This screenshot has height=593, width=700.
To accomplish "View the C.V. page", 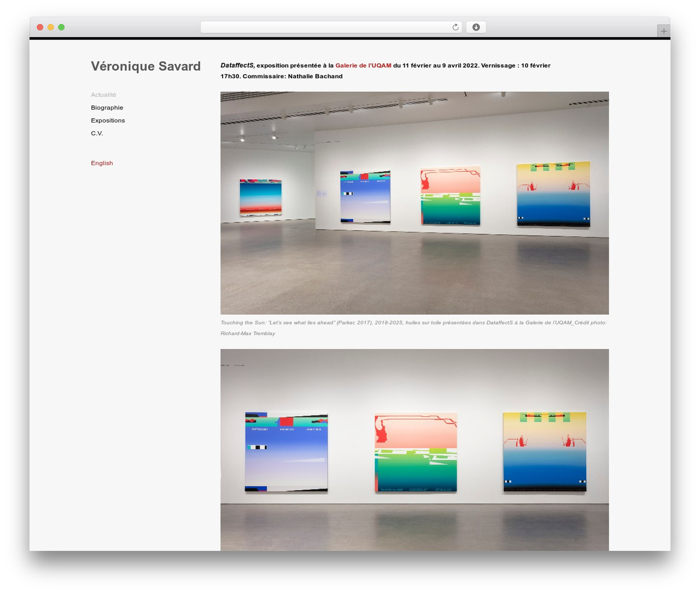I will (x=97, y=133).
